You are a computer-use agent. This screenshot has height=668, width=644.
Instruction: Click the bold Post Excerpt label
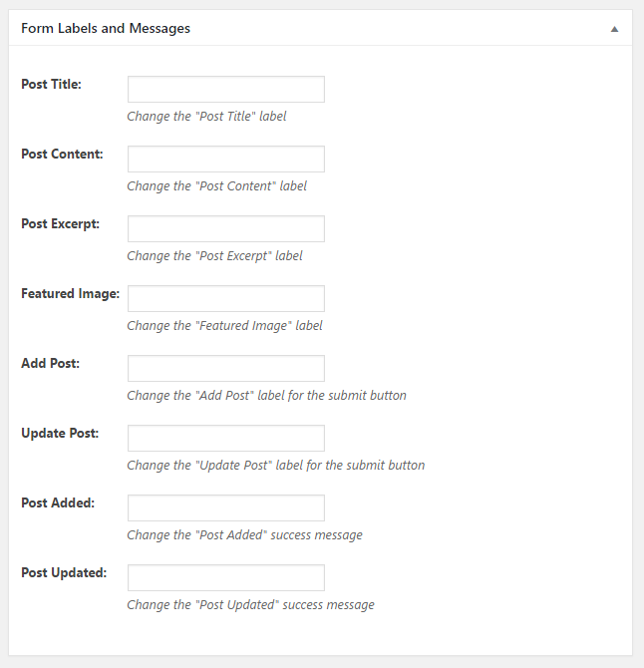(x=61, y=223)
